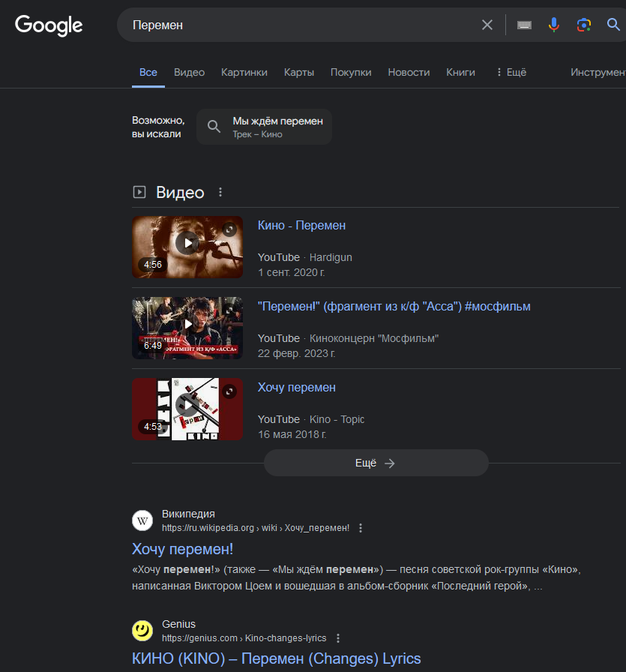Open the on-screen keyboard icon
The image size is (626, 672).
pyautogui.click(x=524, y=25)
